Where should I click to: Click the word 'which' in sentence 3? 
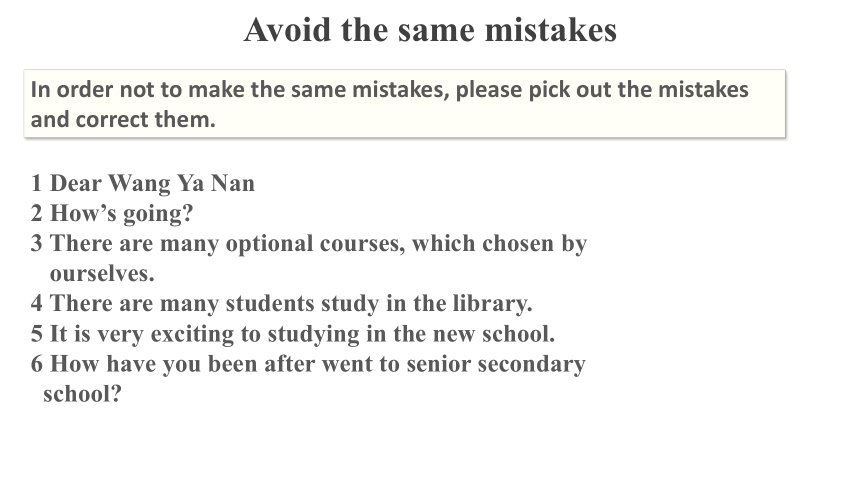tap(444, 243)
